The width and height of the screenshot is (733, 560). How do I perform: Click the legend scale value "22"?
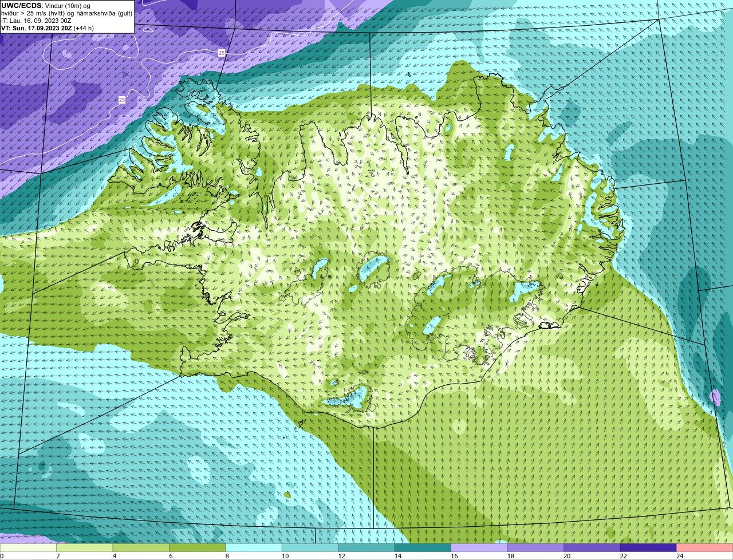pyautogui.click(x=624, y=556)
